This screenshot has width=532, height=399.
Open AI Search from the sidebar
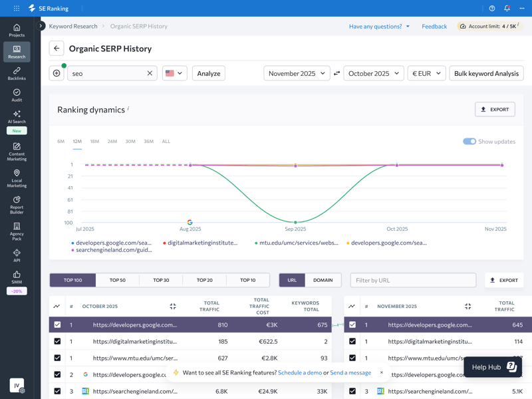pos(17,117)
